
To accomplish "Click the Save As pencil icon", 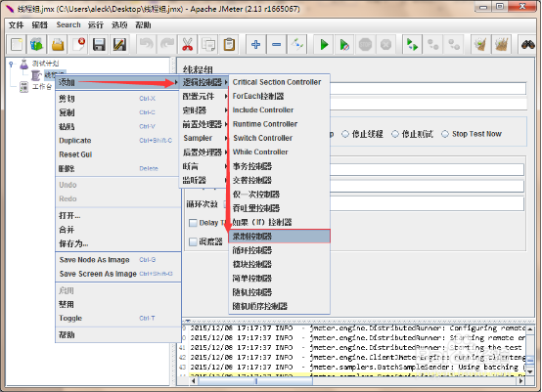I will (119, 45).
